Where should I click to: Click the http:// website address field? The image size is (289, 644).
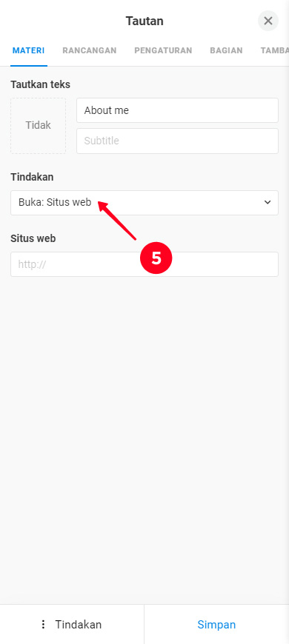[144, 264]
